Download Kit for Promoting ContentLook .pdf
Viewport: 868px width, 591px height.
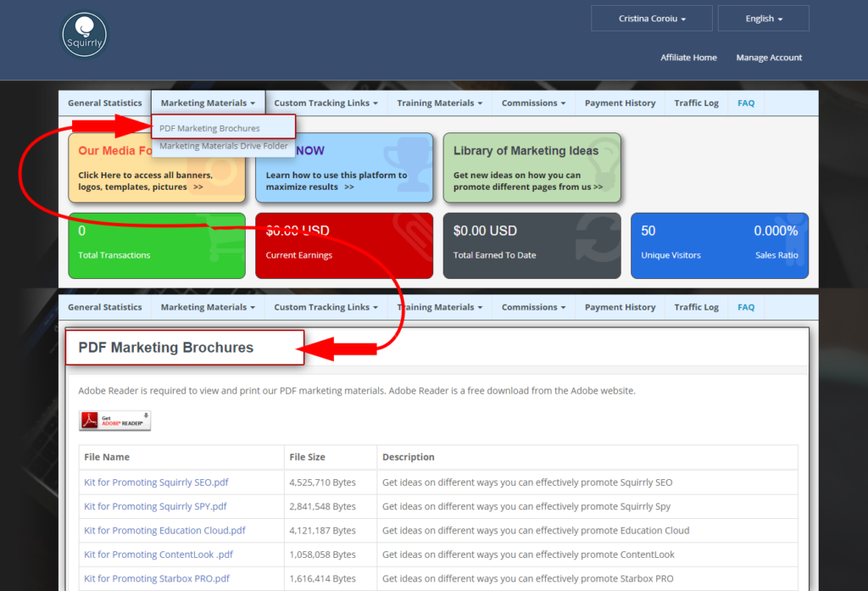click(x=159, y=555)
